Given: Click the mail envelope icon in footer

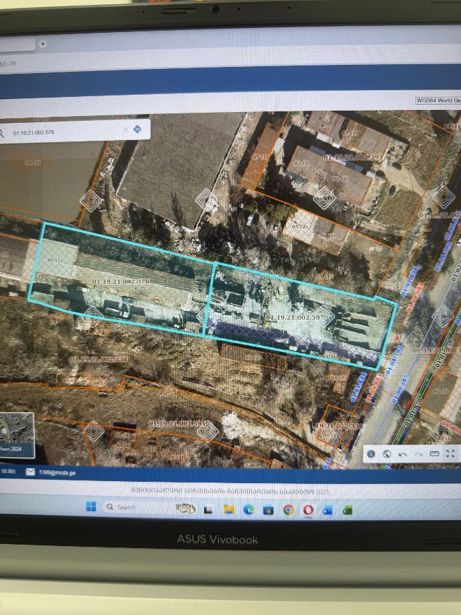Looking at the screenshot, I should click(x=30, y=472).
